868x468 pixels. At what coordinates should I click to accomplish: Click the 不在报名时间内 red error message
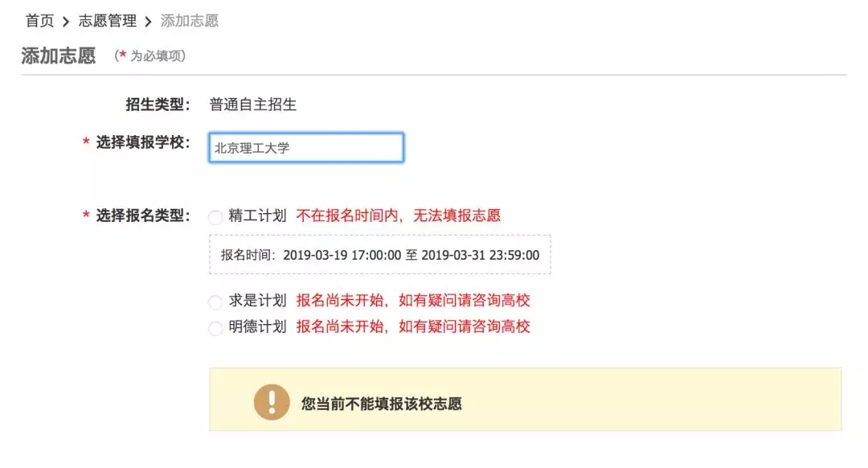click(399, 216)
